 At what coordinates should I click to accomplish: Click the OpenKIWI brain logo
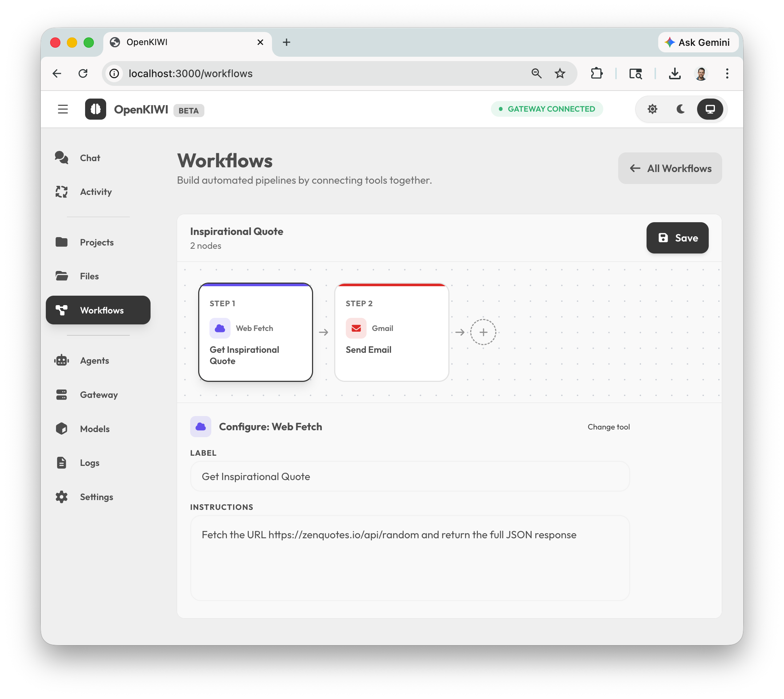click(96, 109)
